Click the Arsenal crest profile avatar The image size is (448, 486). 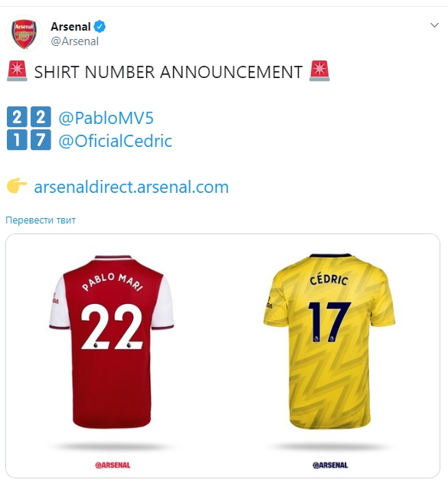24,33
